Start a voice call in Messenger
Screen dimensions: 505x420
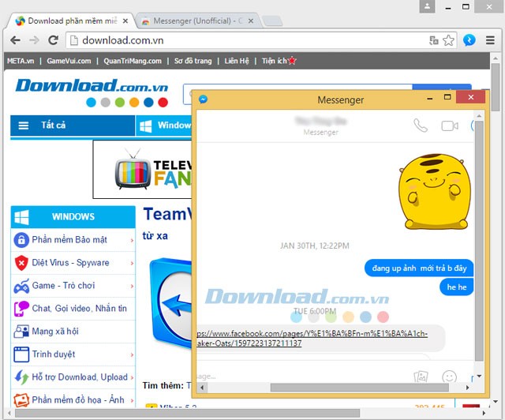[x=421, y=126]
